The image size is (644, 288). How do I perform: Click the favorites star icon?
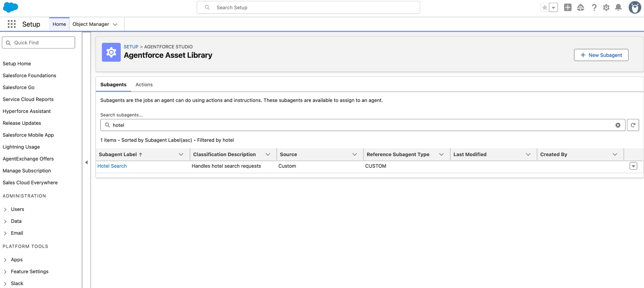[x=545, y=8]
